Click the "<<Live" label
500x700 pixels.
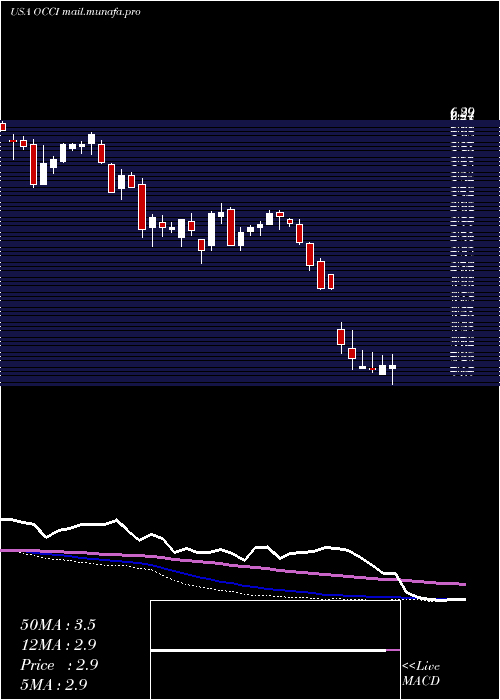pos(421,666)
